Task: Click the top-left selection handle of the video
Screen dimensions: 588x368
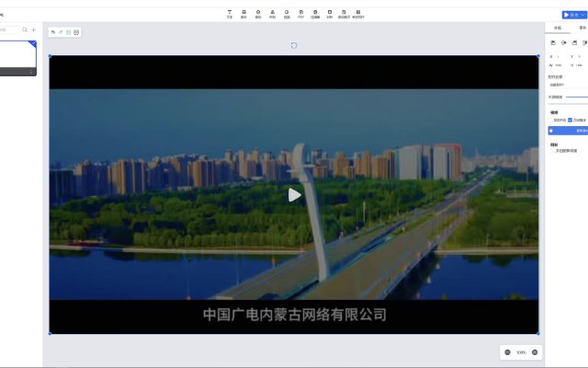Action: [50, 56]
